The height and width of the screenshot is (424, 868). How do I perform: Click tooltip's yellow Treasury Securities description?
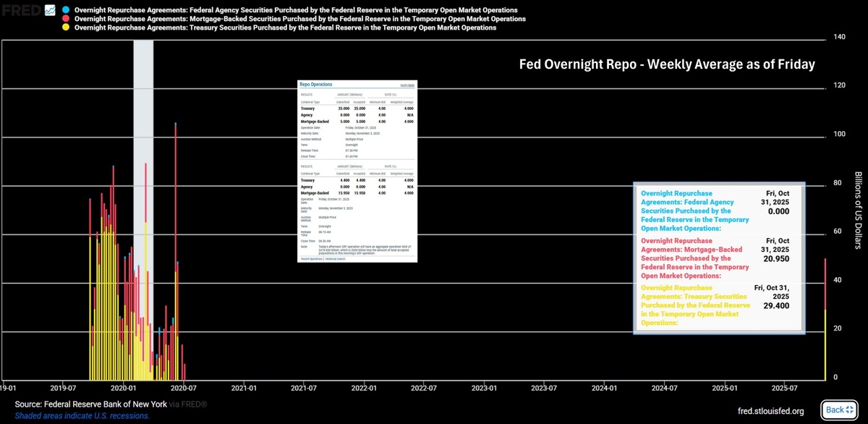(695, 305)
